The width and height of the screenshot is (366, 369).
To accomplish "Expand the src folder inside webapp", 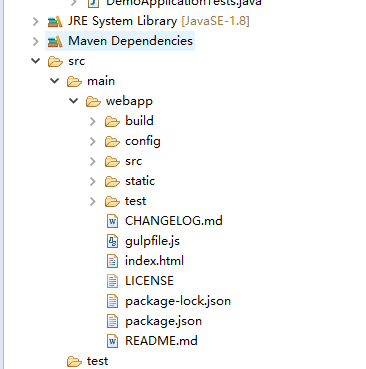I will click(x=93, y=161).
